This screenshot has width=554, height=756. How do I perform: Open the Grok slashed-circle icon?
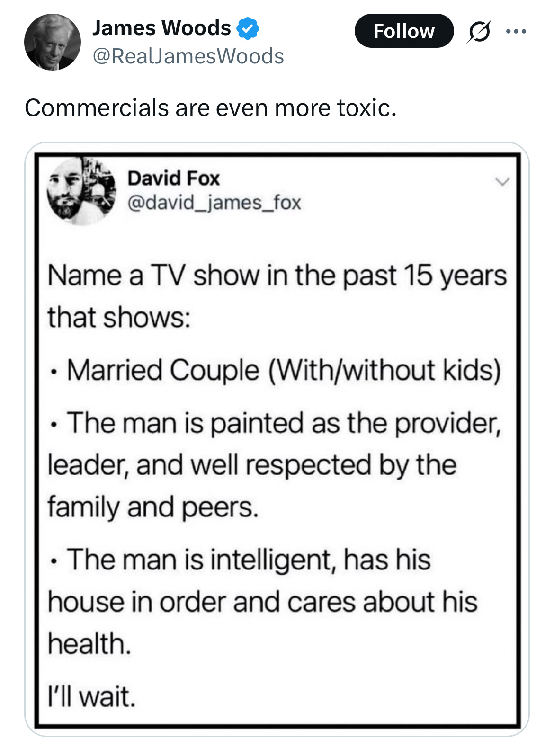click(x=479, y=31)
